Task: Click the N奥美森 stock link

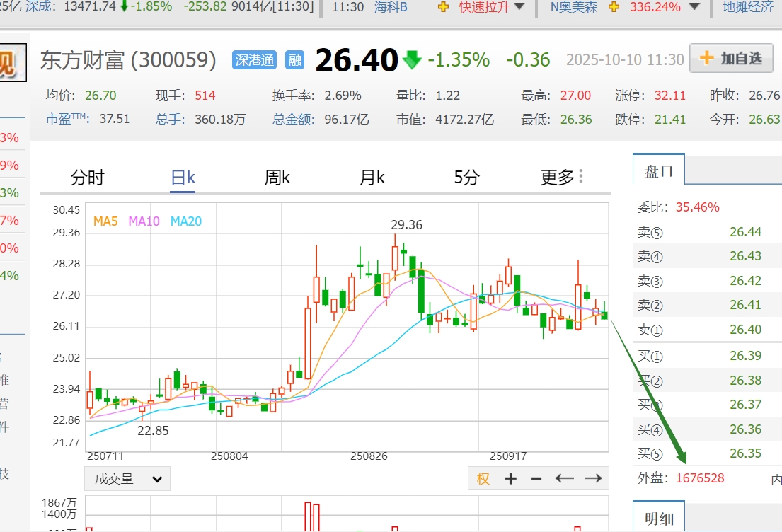Action: click(573, 7)
